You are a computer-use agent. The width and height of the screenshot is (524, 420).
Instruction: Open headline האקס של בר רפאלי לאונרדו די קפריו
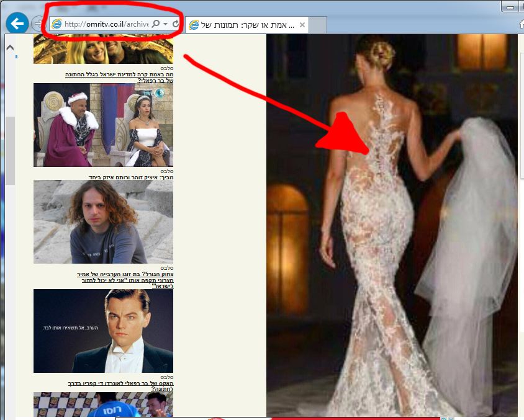click(120, 386)
